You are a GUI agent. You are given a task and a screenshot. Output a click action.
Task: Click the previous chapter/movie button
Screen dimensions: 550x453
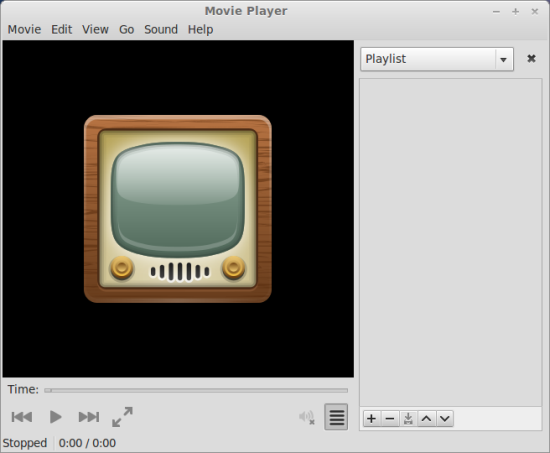22,417
